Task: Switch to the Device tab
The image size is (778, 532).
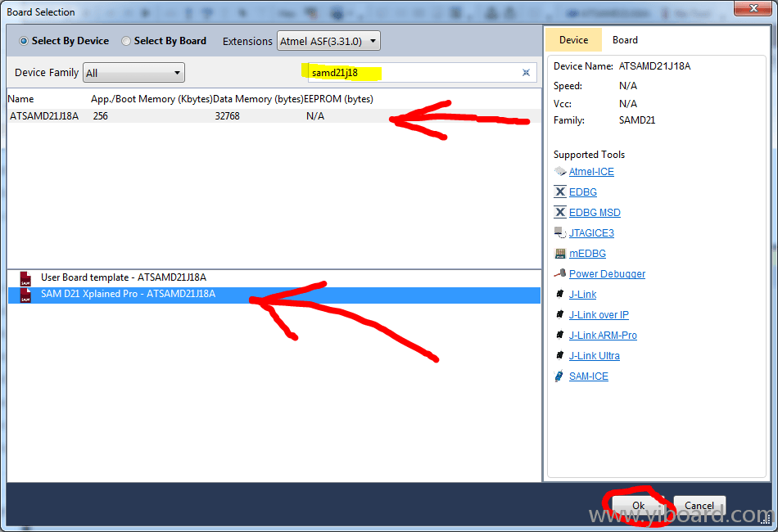Action: 573,39
